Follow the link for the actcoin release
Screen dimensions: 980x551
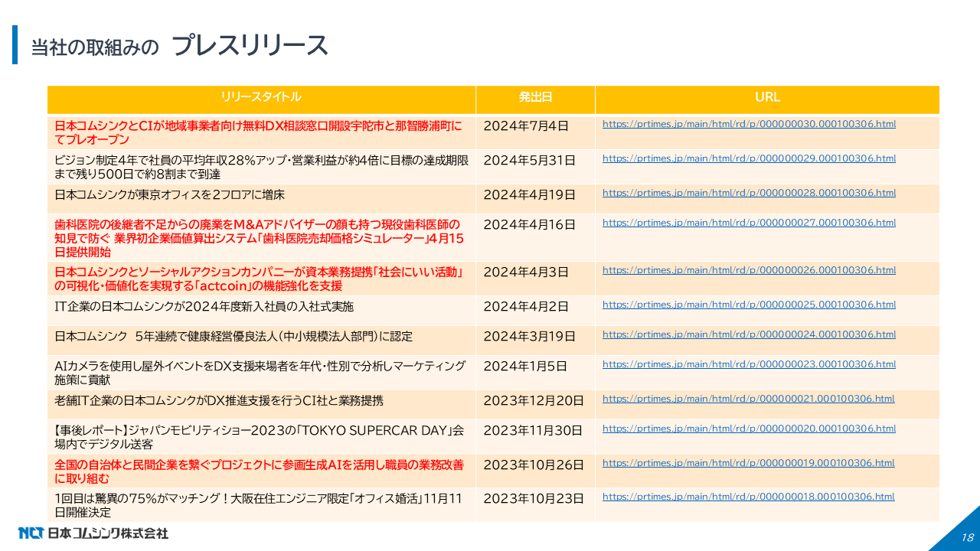tap(749, 270)
